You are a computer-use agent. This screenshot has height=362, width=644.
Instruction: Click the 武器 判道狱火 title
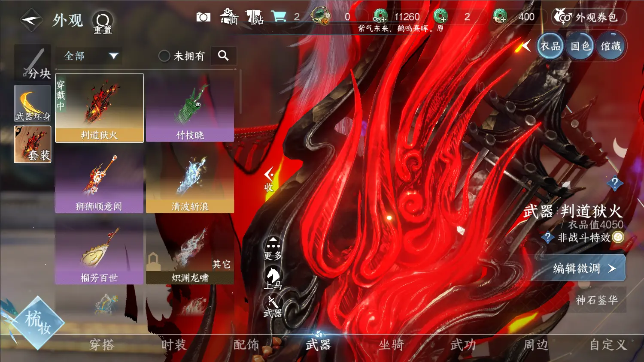tap(573, 211)
